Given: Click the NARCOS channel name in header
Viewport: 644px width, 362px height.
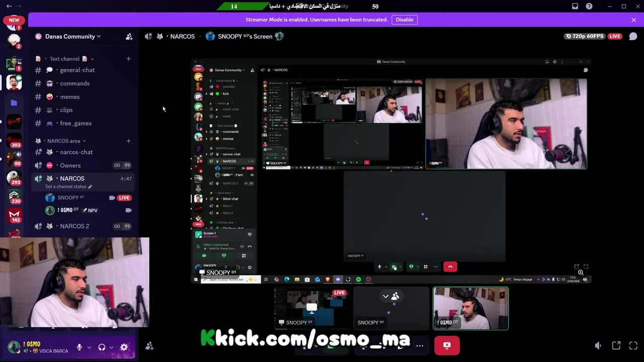Looking at the screenshot, I should 182,36.
